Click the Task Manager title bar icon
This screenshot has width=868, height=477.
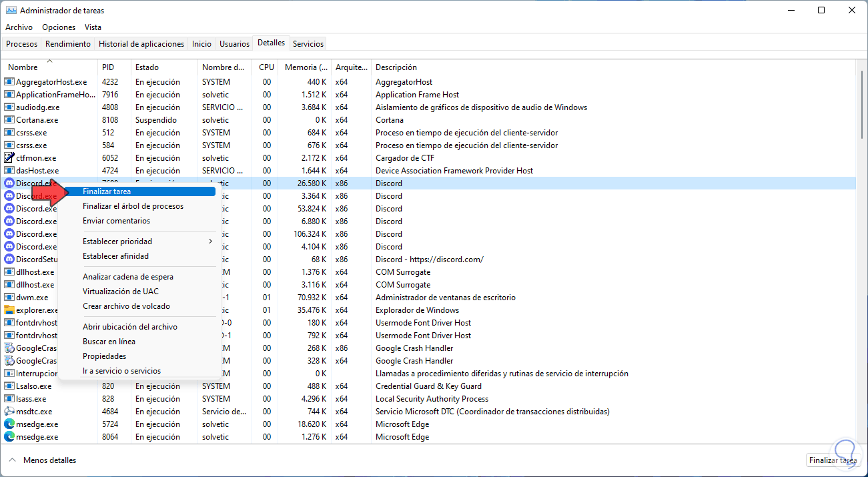(11, 11)
